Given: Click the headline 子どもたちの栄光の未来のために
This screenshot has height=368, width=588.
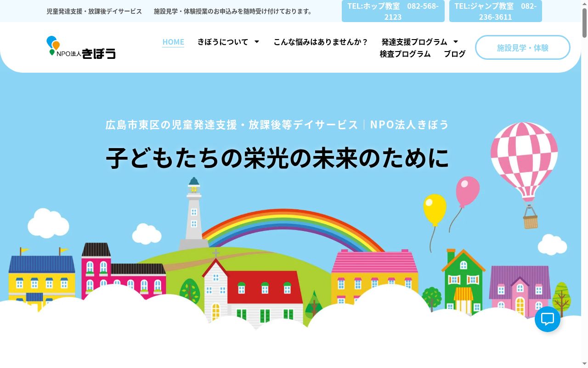Looking at the screenshot, I should pyautogui.click(x=277, y=158).
